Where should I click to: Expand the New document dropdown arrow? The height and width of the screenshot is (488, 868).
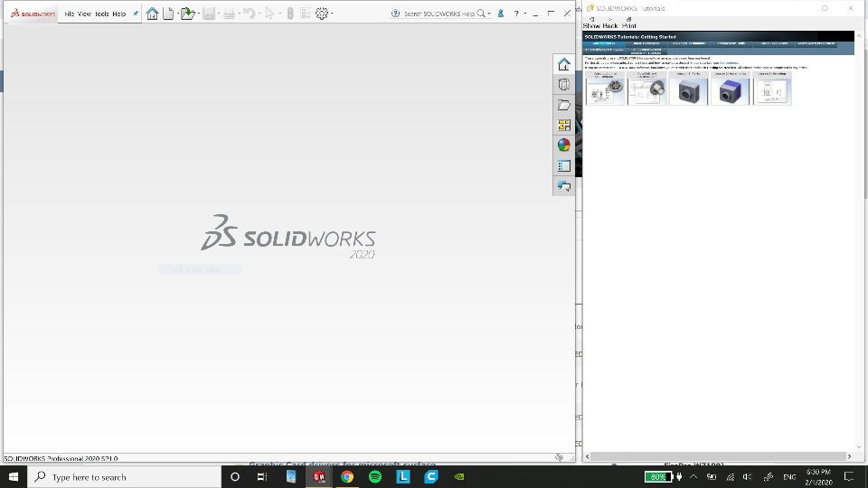(177, 14)
